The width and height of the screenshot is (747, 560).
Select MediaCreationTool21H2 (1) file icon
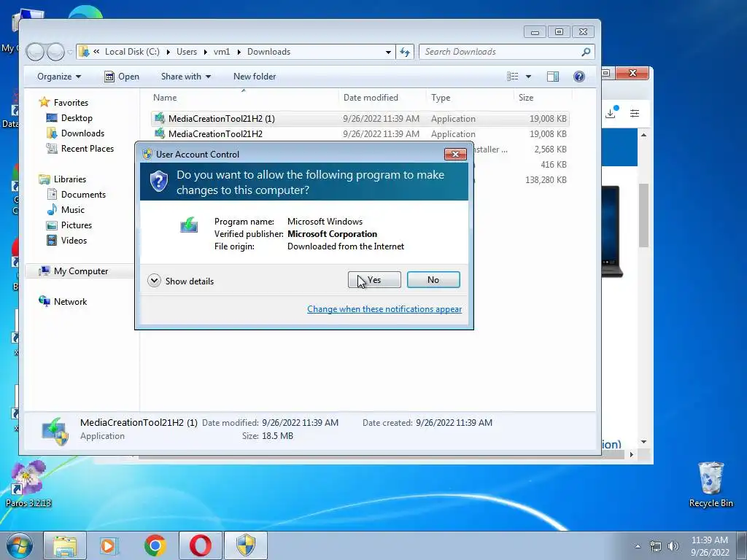[160, 118]
